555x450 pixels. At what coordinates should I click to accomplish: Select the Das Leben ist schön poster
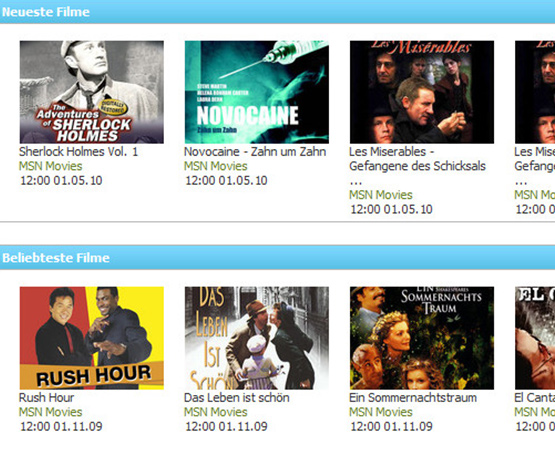point(257,338)
